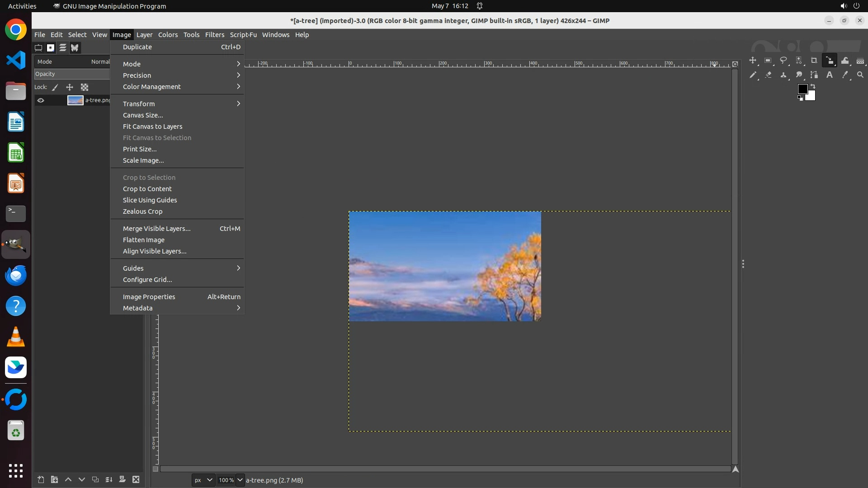The image size is (868, 488).
Task: Select the Text tool
Action: tap(830, 75)
